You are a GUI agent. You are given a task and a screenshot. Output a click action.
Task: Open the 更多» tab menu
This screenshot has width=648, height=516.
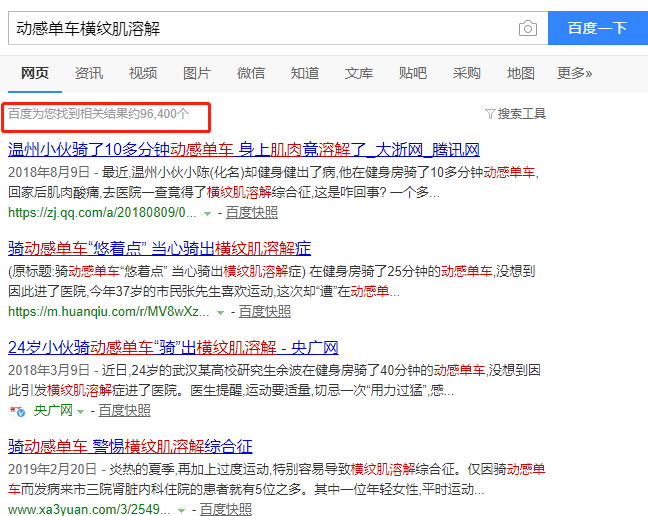(574, 73)
